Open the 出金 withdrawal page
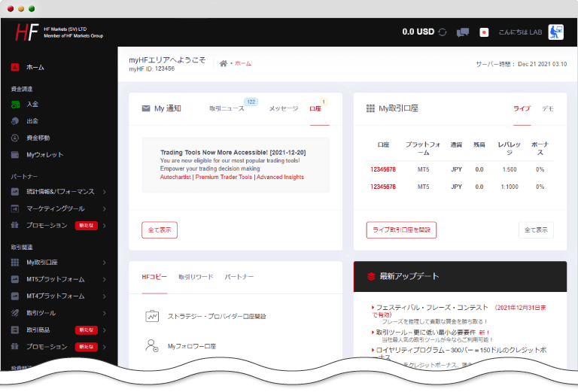 32,121
